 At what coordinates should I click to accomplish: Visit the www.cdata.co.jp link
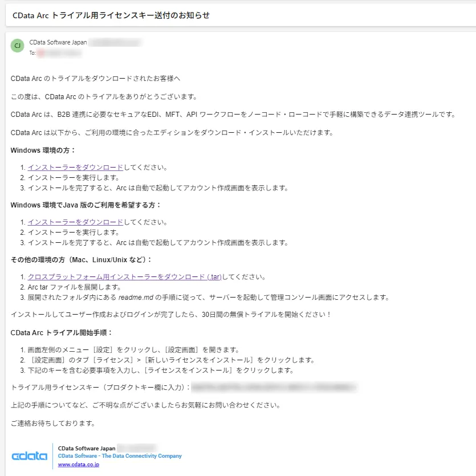[78, 465]
